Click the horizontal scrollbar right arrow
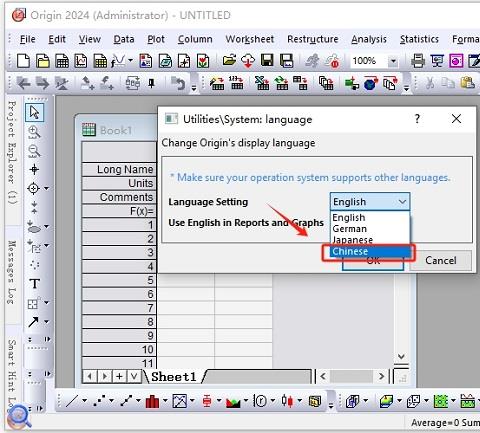Viewport: 480px width, 433px height. [x=382, y=377]
